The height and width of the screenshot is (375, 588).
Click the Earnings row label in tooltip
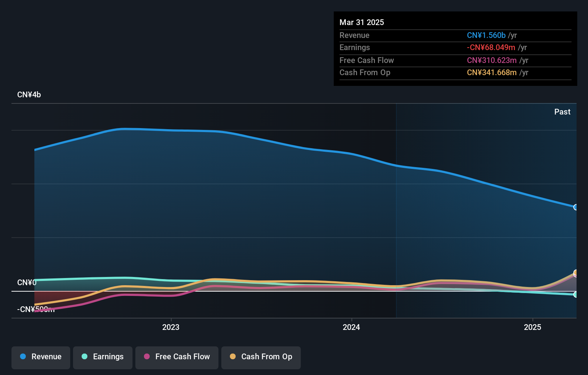coord(355,47)
